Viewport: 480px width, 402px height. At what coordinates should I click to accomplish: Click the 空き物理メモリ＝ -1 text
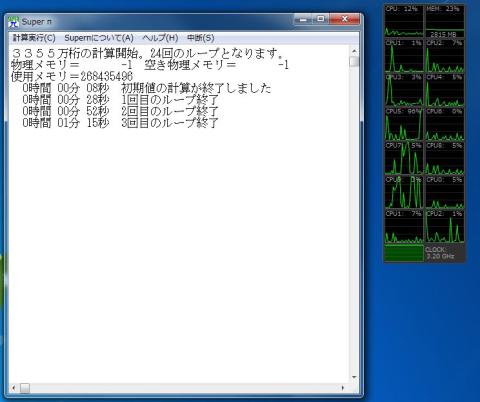(217, 65)
